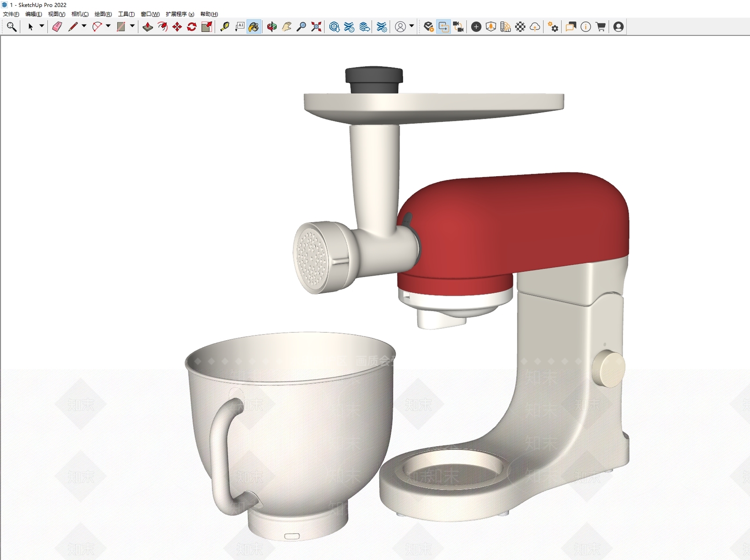Activate the Orbit tool
750x560 pixels.
(x=272, y=27)
